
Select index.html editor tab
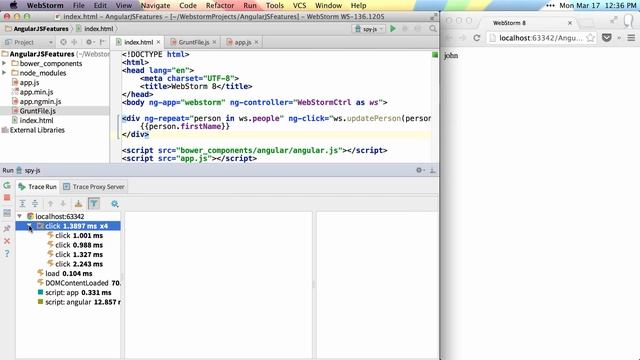click(138, 42)
